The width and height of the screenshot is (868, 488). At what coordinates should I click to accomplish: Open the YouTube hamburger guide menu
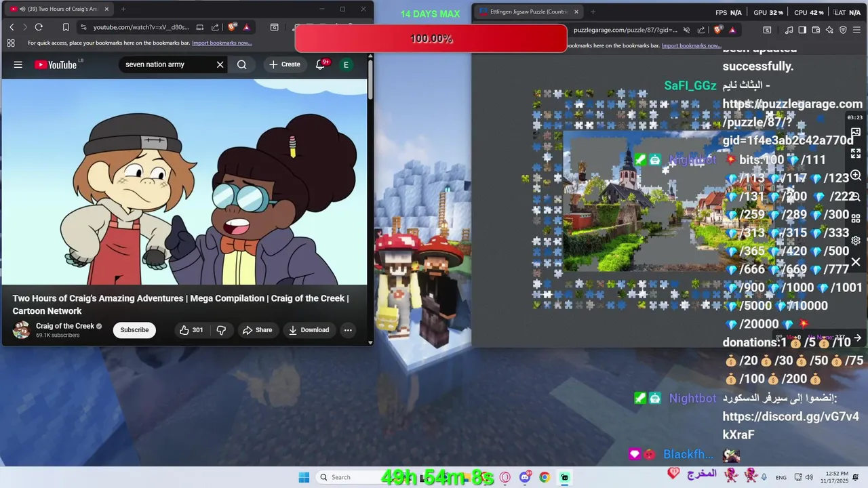tap(18, 64)
